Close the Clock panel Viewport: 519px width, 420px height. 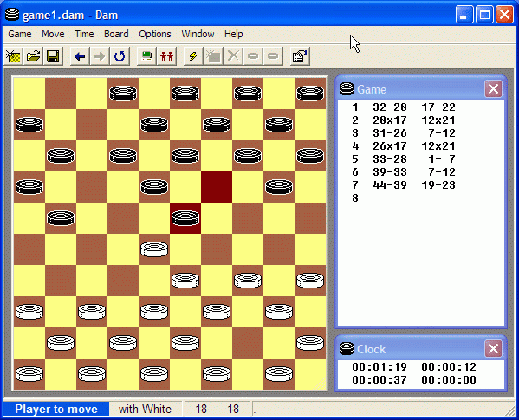493,349
